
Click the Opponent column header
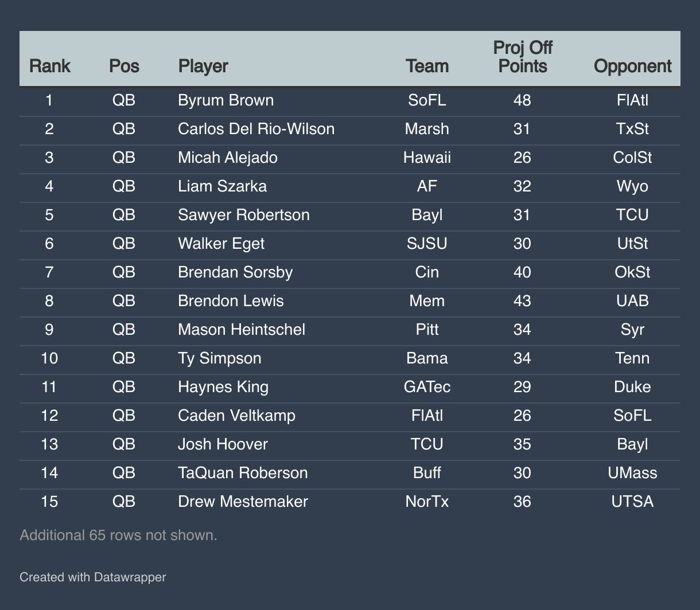[632, 66]
